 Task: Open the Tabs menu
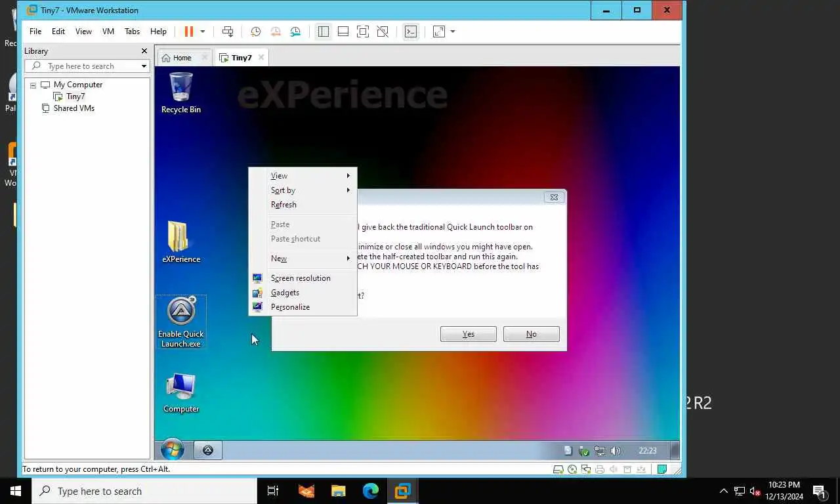point(132,31)
